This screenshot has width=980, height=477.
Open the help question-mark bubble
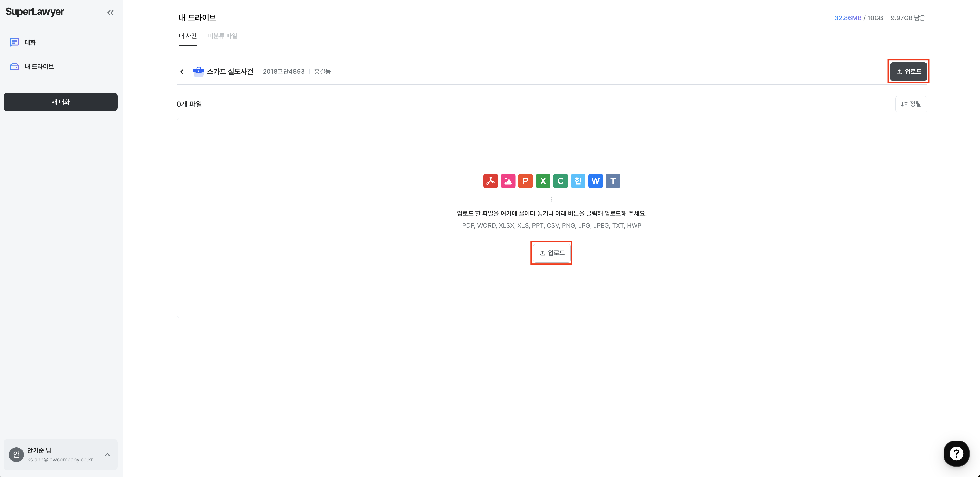[x=956, y=453]
